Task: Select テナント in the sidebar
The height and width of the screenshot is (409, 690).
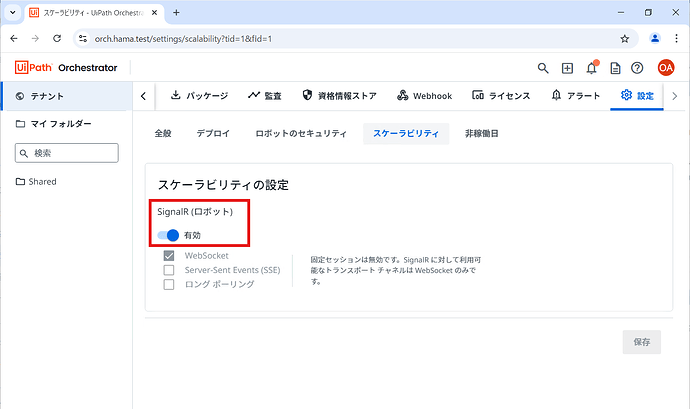Action: (x=68, y=96)
